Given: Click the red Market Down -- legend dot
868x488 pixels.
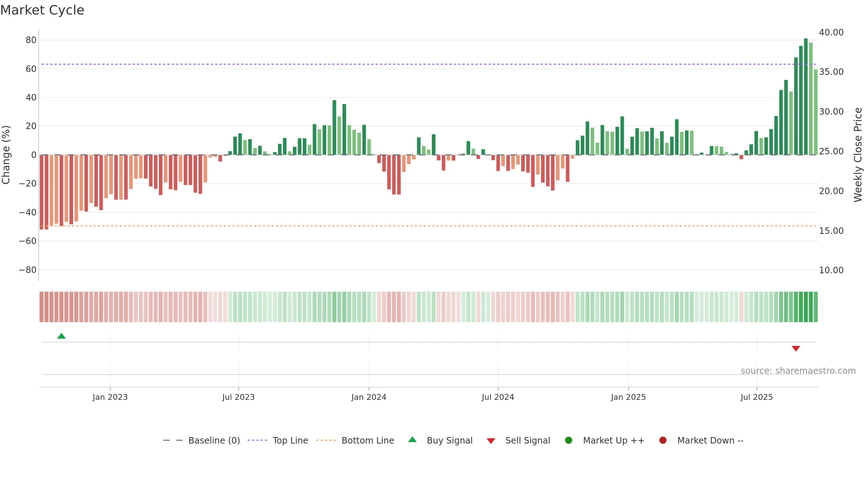Looking at the screenshot, I should click(663, 440).
